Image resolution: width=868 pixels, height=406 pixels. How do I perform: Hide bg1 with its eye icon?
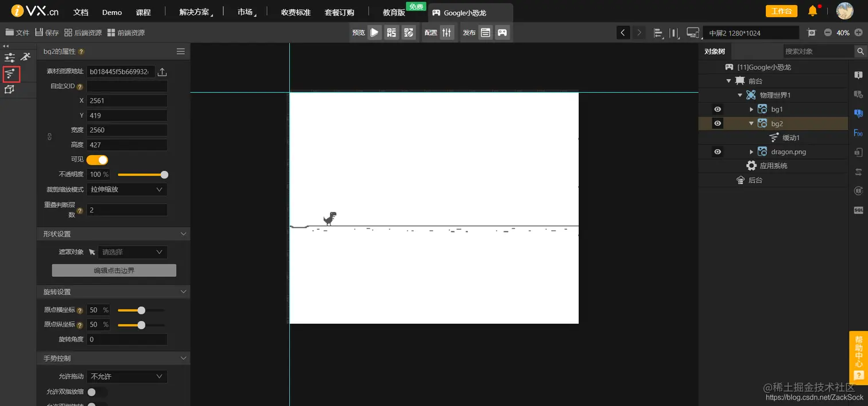(x=717, y=109)
